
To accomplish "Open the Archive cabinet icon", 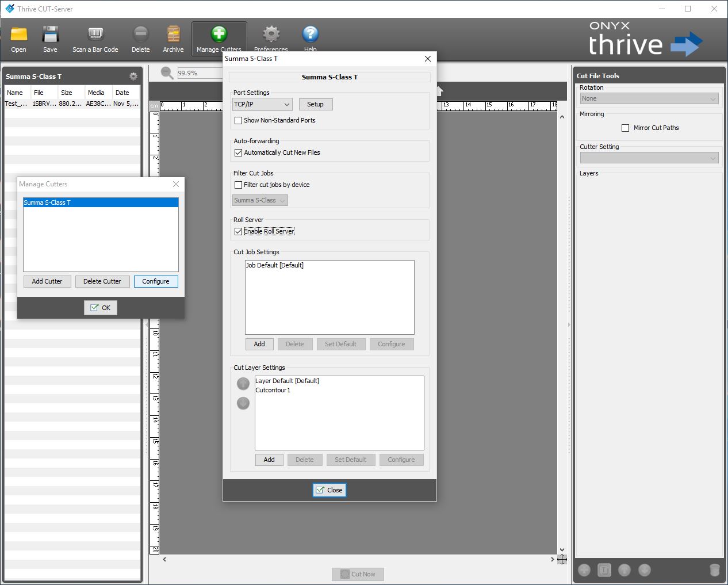I will [x=173, y=35].
